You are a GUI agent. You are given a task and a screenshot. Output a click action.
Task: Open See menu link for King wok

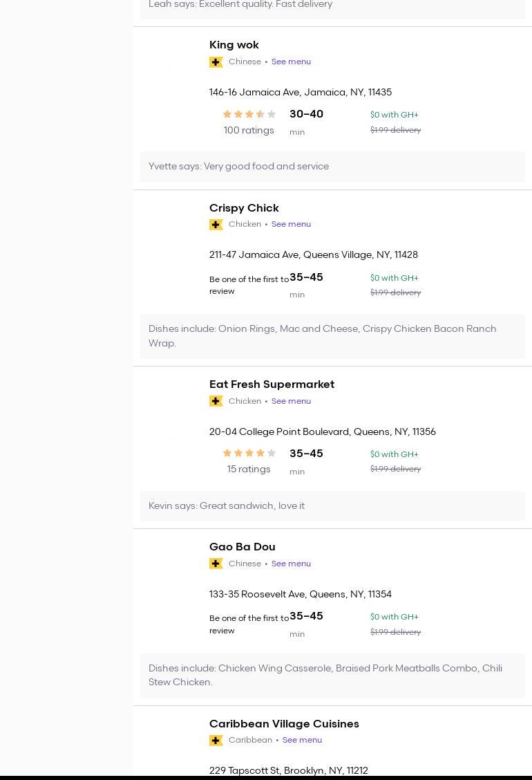(291, 62)
